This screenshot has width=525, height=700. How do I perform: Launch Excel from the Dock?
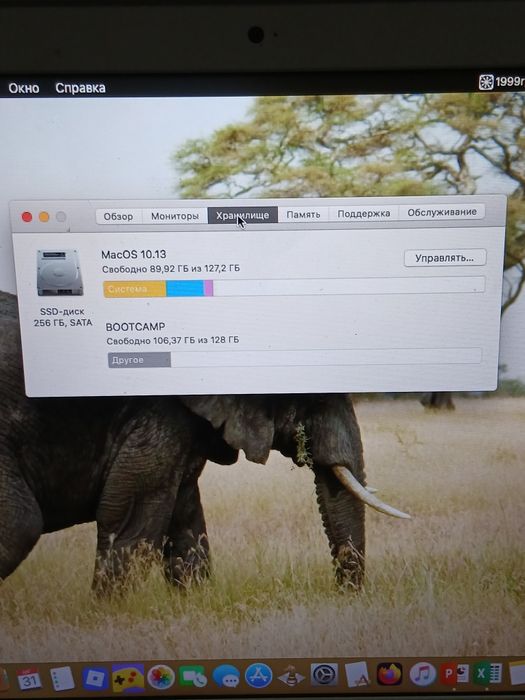tap(488, 673)
